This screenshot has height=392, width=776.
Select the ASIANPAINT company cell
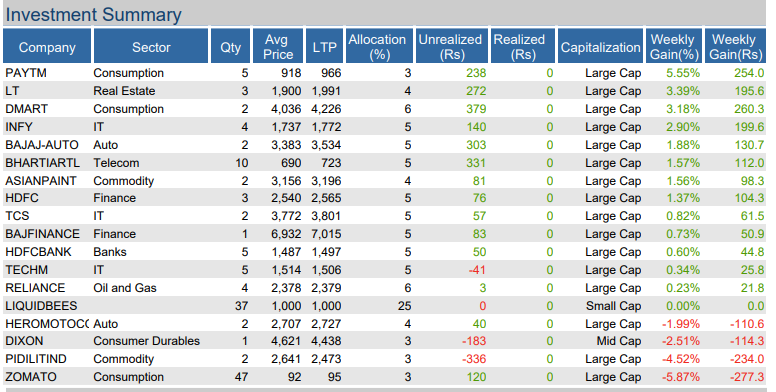tap(41, 181)
